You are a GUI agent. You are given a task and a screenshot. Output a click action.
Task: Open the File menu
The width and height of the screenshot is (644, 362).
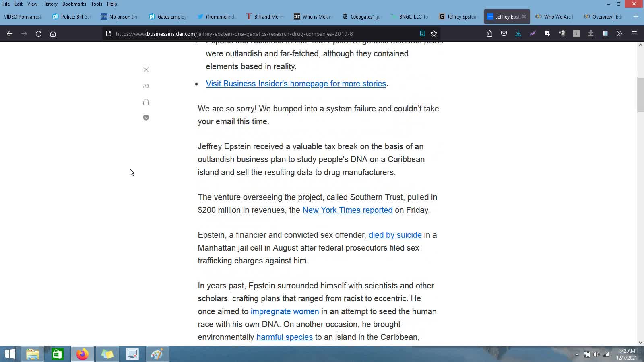click(x=6, y=4)
